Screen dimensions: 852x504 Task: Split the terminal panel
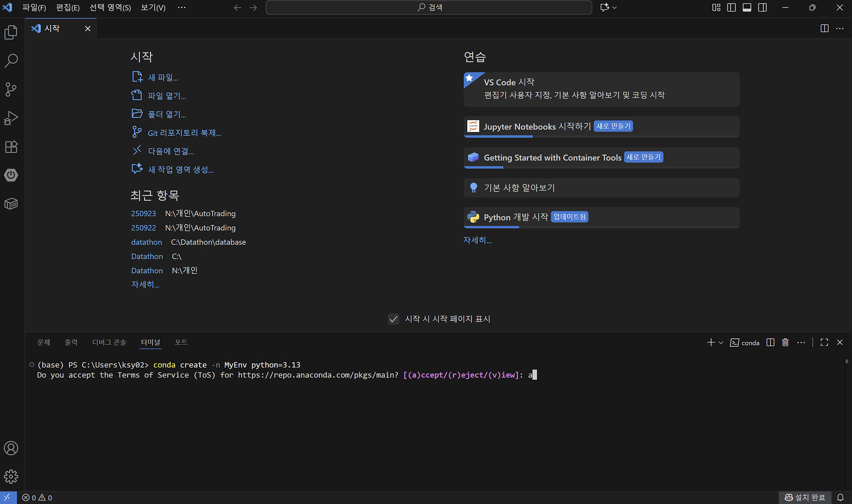coord(770,343)
